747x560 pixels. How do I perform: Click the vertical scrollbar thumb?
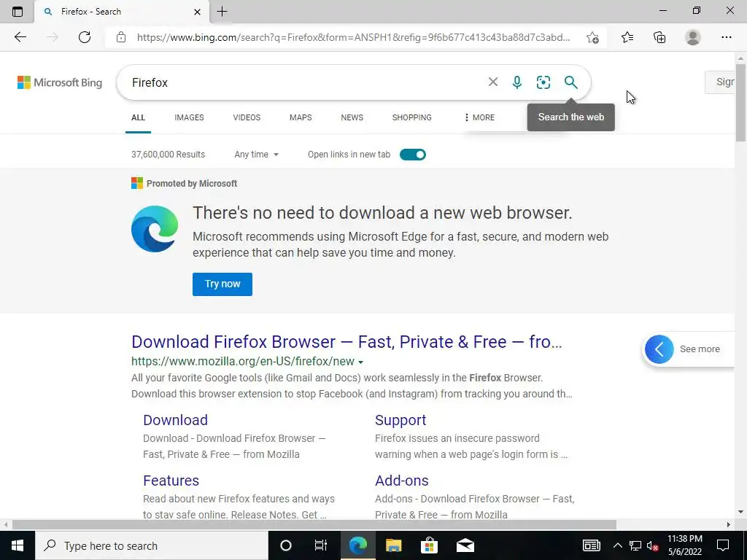point(741,102)
